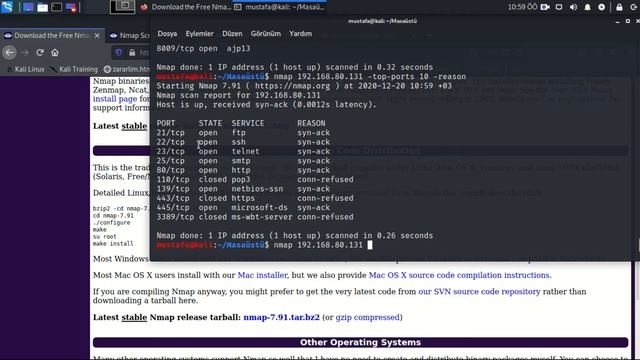
Task: Maximize the terminal window
Action: pyautogui.click(x=628, y=21)
